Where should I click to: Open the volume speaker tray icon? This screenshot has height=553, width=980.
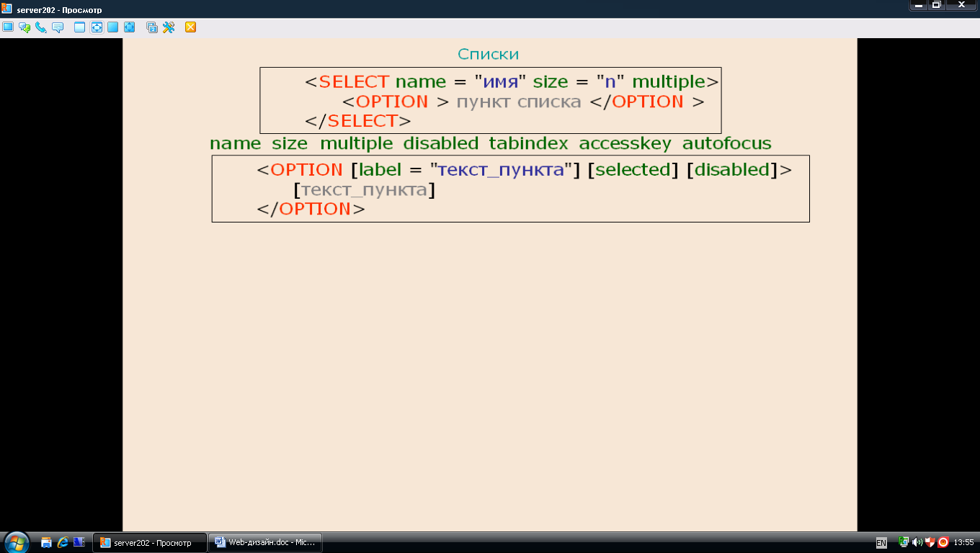(917, 542)
